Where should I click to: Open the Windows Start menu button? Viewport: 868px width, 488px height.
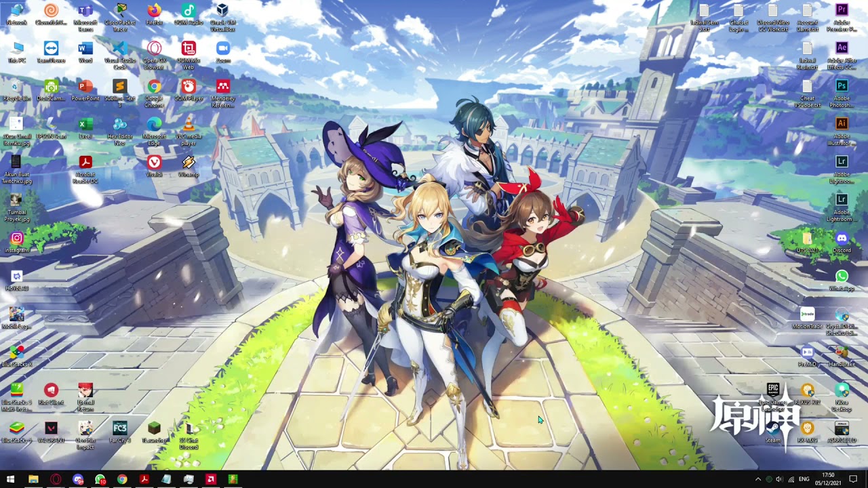click(10, 479)
